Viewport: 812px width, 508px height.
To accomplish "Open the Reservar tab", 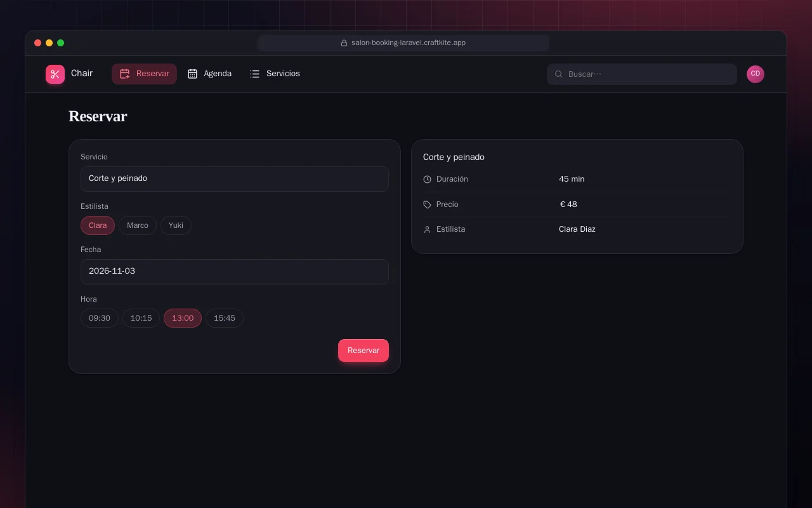I will [x=144, y=74].
